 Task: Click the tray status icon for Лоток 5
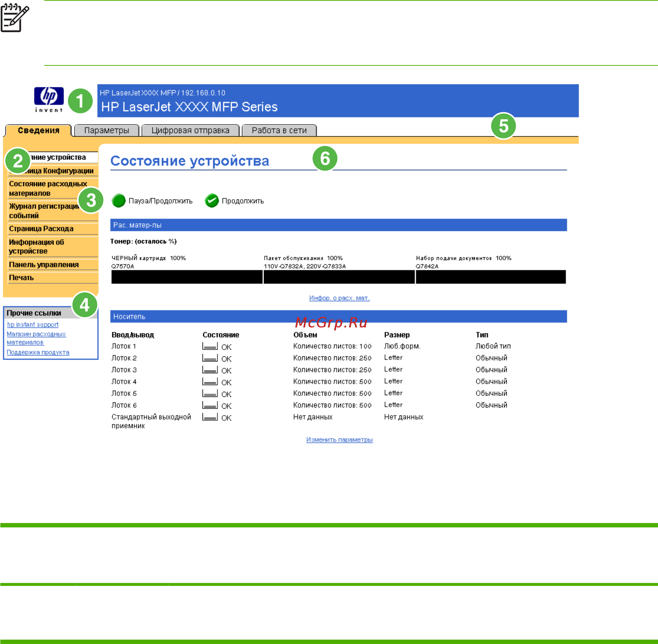(210, 393)
